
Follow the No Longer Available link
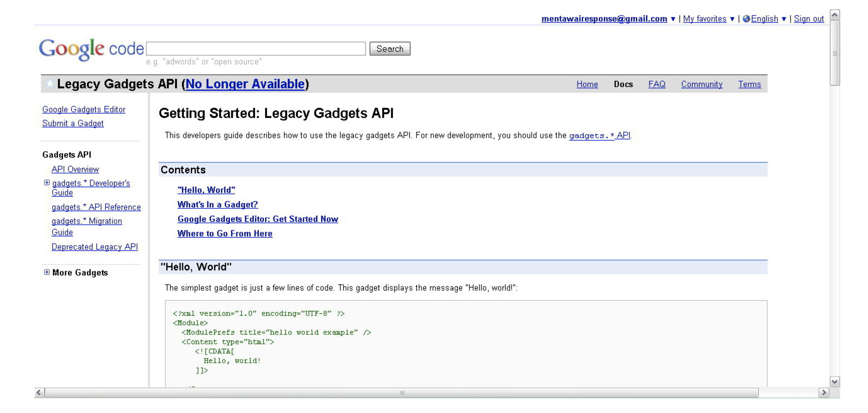245,84
